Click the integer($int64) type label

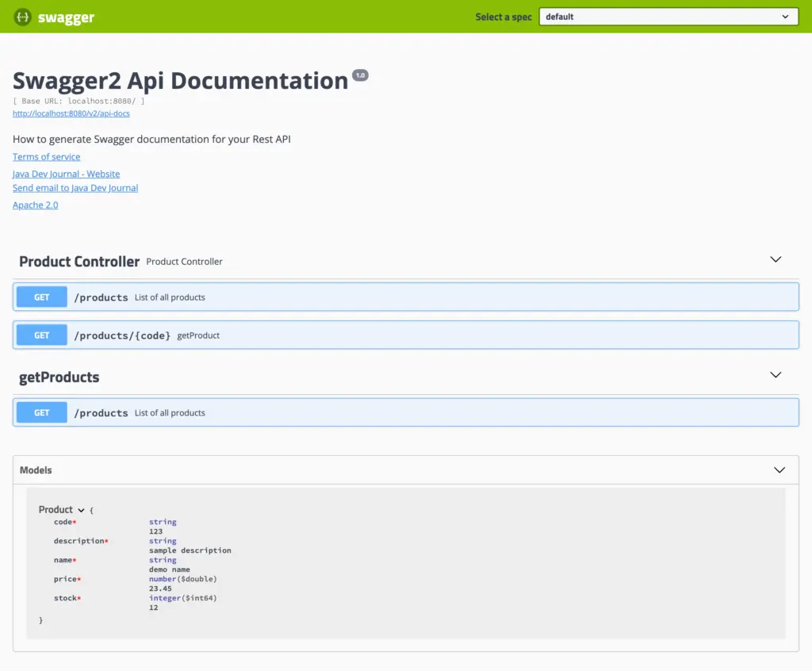tap(183, 598)
